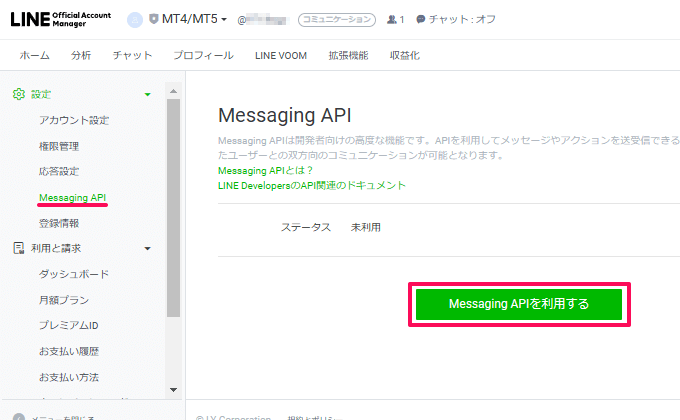Select Messaging API in sidebar
This screenshot has width=680, height=420.
pyautogui.click(x=72, y=197)
